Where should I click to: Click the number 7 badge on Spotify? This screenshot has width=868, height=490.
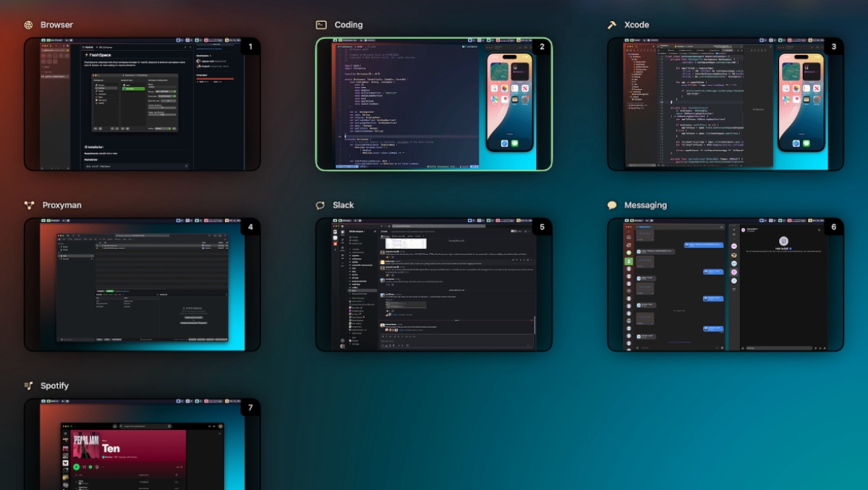click(x=250, y=407)
